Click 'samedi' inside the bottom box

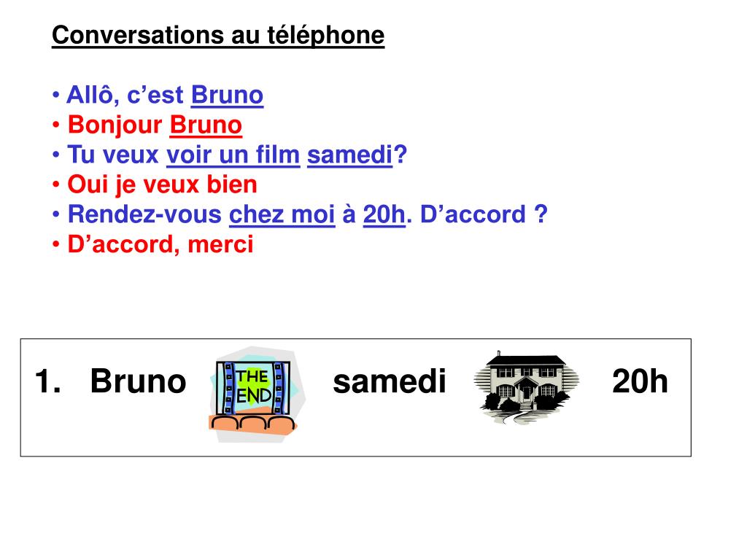click(x=390, y=381)
